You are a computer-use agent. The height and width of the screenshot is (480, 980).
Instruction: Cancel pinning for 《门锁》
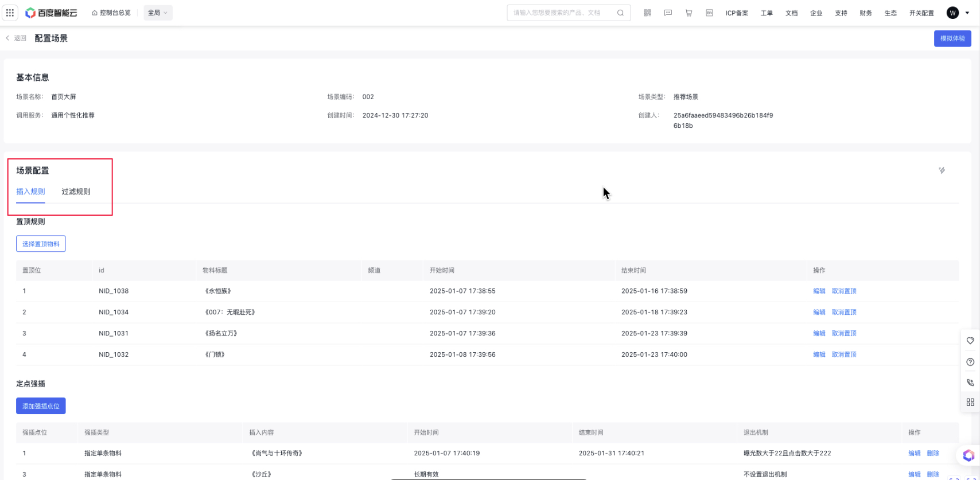tap(844, 354)
